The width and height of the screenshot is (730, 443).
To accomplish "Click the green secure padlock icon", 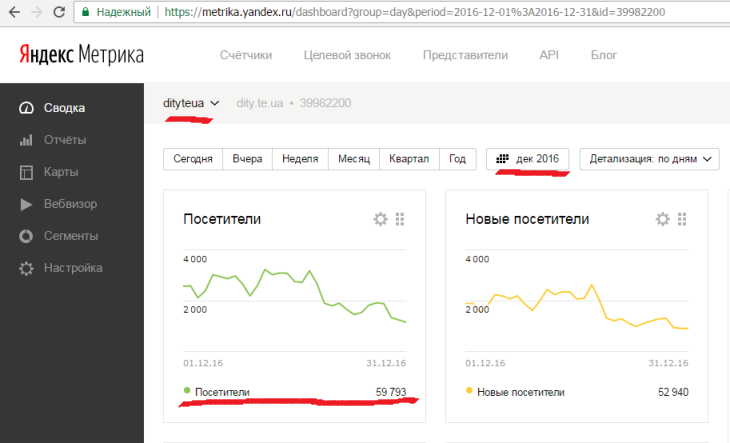I will [x=85, y=12].
